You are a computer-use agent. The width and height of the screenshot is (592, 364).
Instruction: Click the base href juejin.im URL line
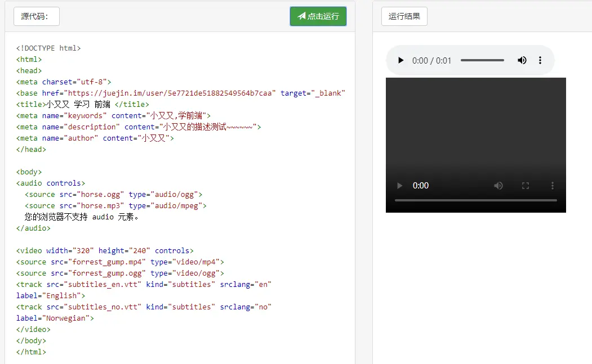pyautogui.click(x=180, y=93)
